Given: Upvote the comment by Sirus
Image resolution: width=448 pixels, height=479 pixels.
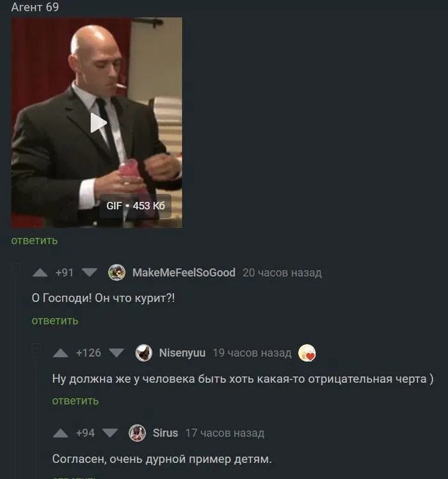Looking at the screenshot, I should tap(61, 433).
